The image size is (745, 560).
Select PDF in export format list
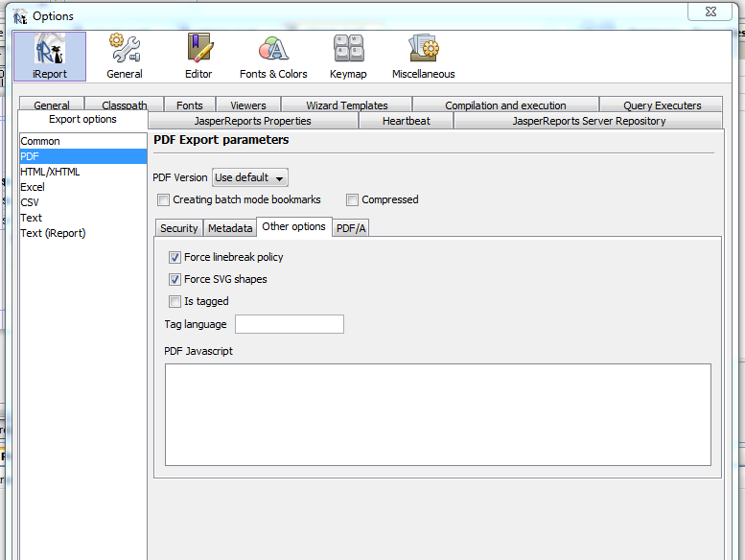pyautogui.click(x=83, y=156)
